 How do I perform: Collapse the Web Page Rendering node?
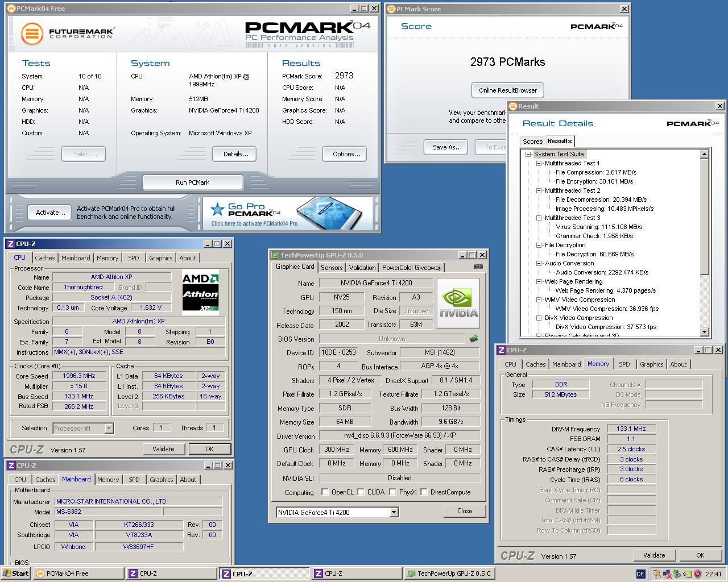pos(539,281)
